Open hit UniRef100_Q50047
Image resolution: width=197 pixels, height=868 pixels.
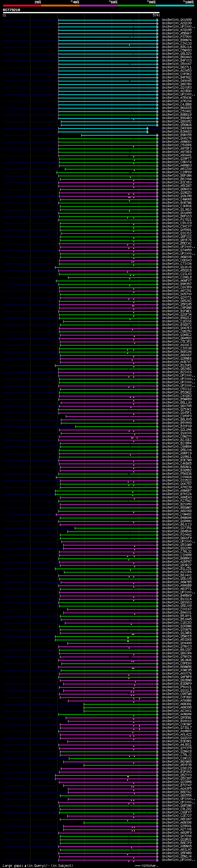[177, 64]
